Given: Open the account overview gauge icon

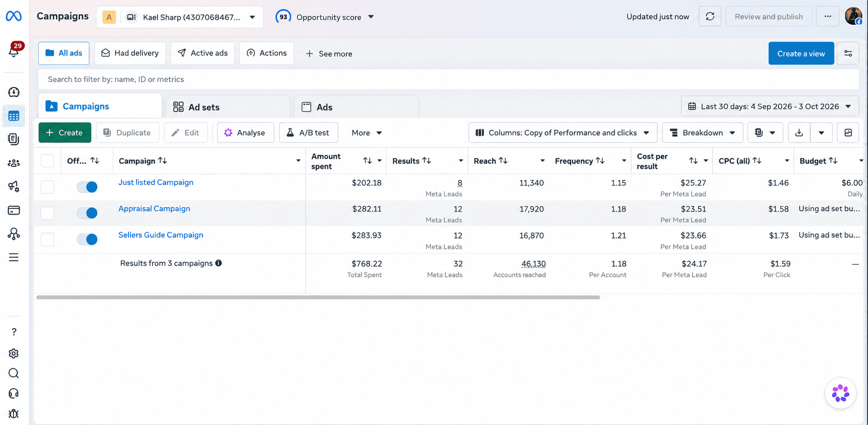Looking at the screenshot, I should [14, 92].
